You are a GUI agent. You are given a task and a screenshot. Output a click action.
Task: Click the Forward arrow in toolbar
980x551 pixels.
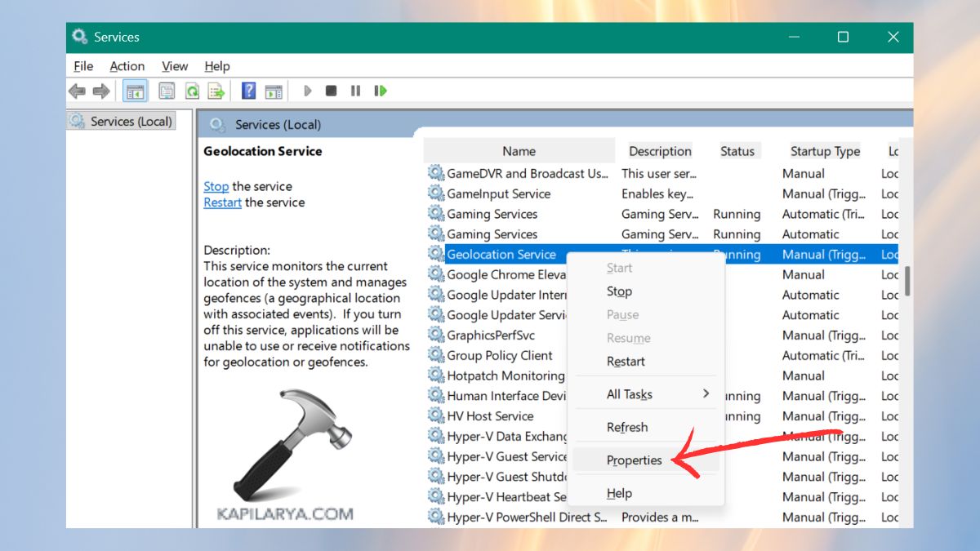pyautogui.click(x=101, y=91)
